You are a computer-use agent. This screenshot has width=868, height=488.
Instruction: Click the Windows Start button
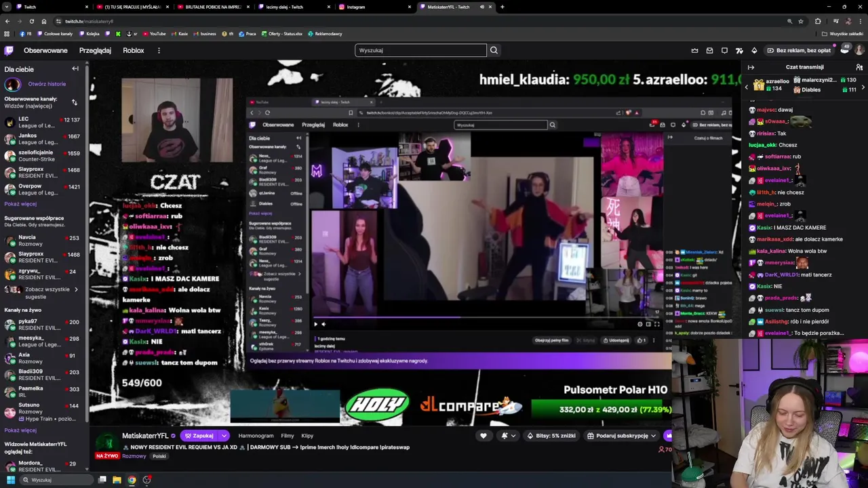10,480
